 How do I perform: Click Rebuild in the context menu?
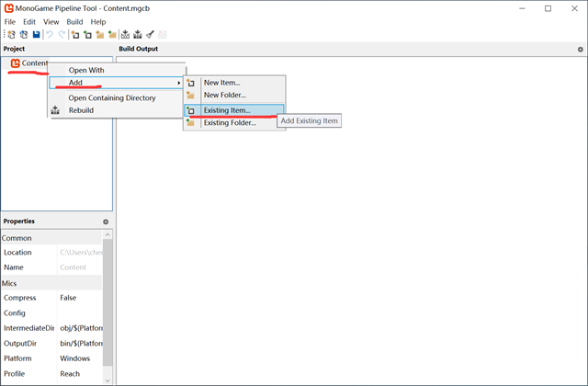[x=81, y=110]
